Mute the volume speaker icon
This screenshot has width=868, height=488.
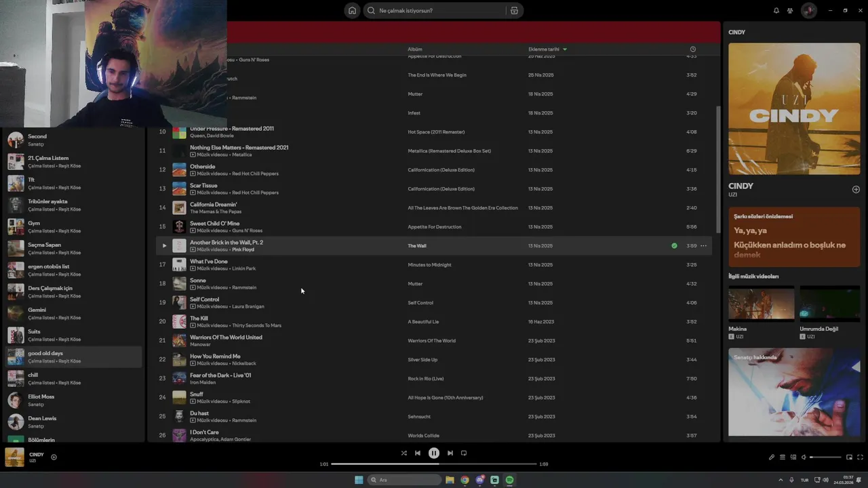pyautogui.click(x=804, y=457)
